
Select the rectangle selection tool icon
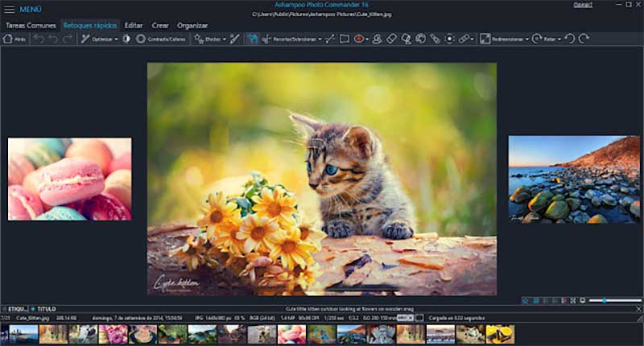click(x=344, y=39)
